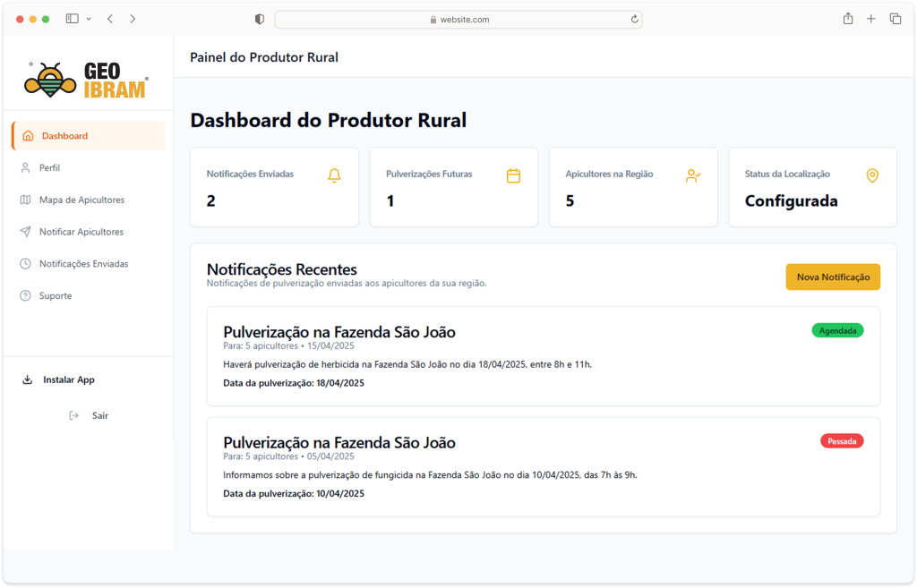Open Suporte from the sidebar
Image resolution: width=917 pixels, height=588 pixels.
(55, 295)
